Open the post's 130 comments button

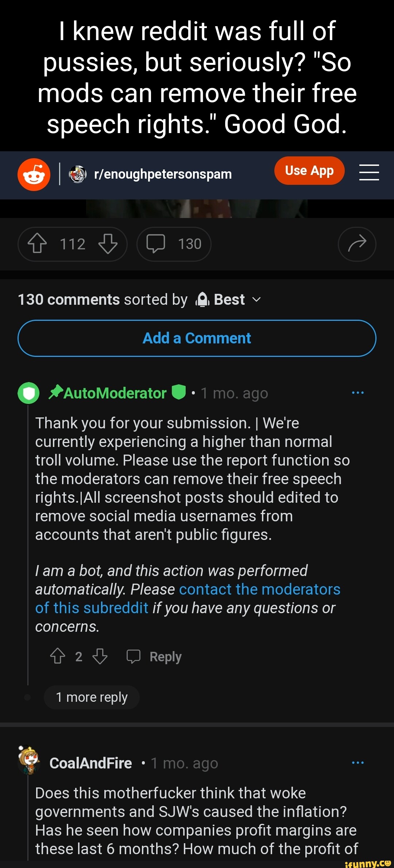[x=174, y=244]
